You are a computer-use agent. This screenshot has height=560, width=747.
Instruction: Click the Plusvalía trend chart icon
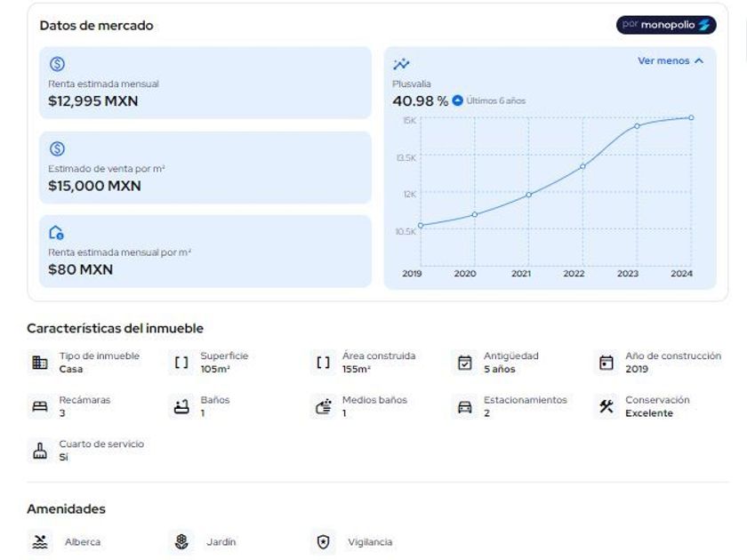point(401,64)
